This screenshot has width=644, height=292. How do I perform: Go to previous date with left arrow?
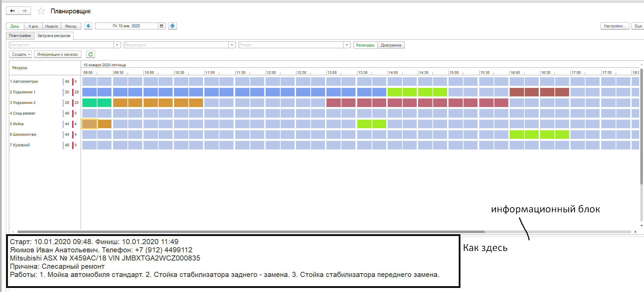88,26
